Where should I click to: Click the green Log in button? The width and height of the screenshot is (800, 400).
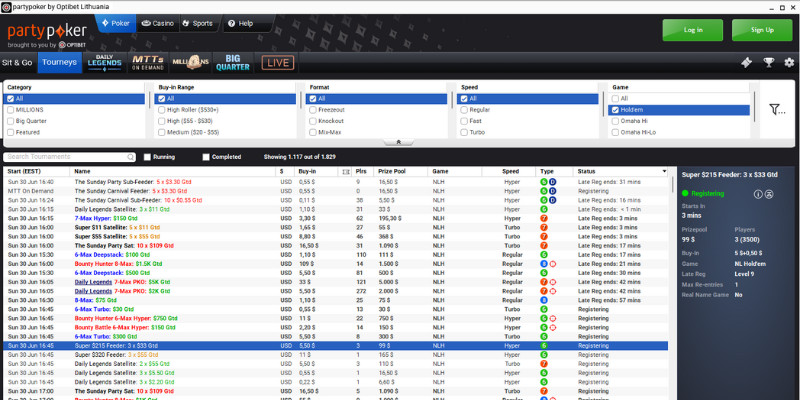693,30
